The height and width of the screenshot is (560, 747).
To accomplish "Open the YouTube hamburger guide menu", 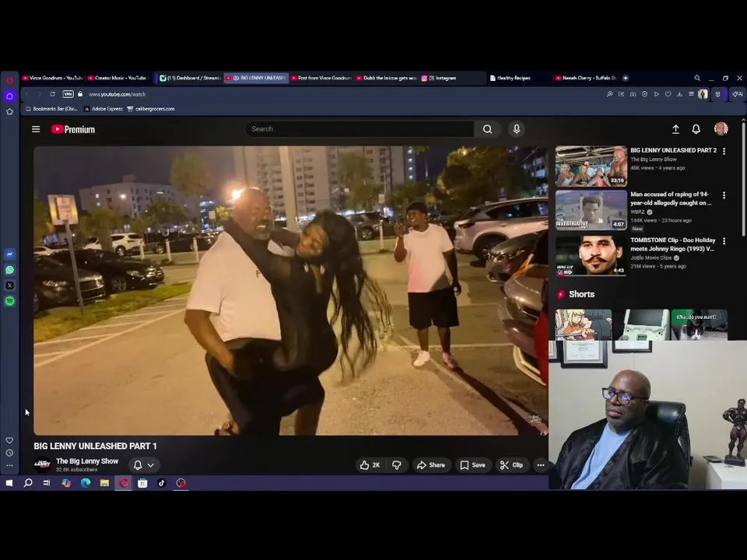I will coord(36,129).
